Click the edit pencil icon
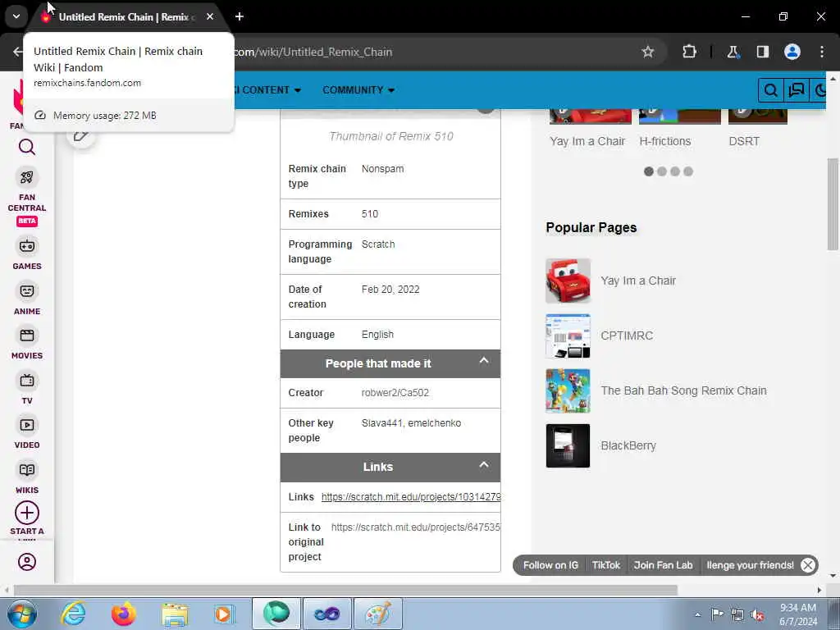840x630 pixels. point(81,135)
